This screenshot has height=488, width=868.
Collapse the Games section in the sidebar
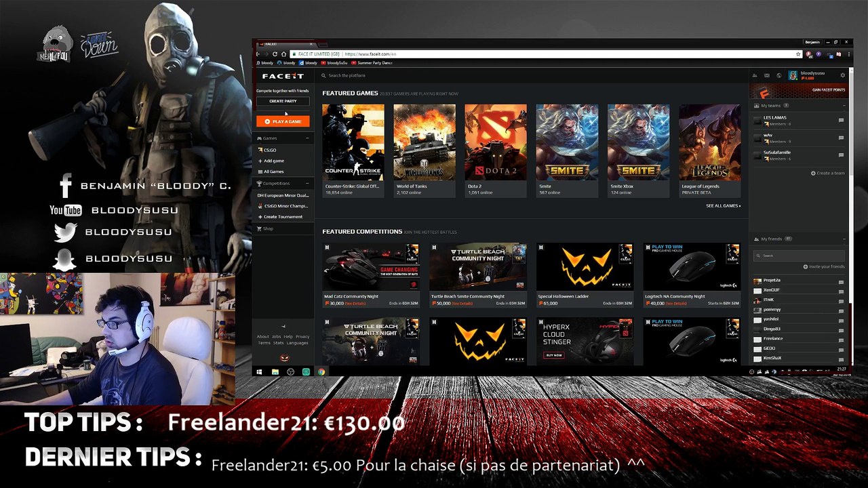[307, 138]
